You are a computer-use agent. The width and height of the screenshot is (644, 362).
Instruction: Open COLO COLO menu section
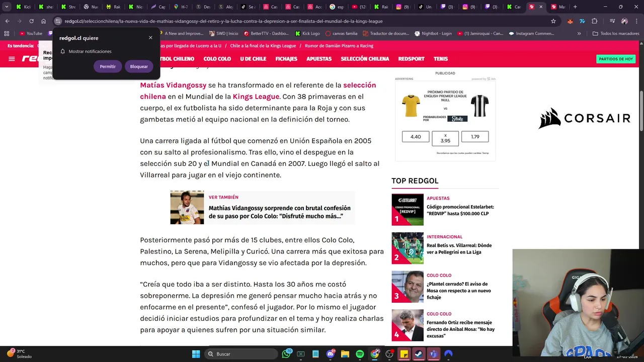pyautogui.click(x=217, y=59)
